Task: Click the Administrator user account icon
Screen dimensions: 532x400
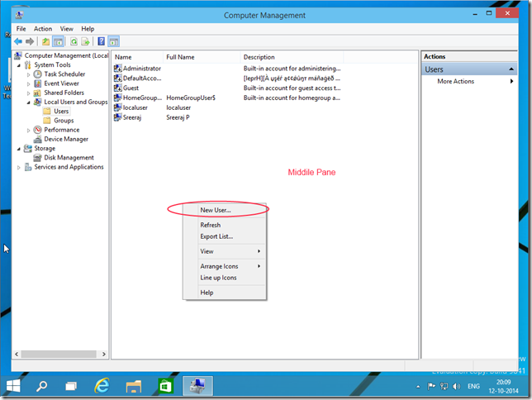Action: pos(118,69)
